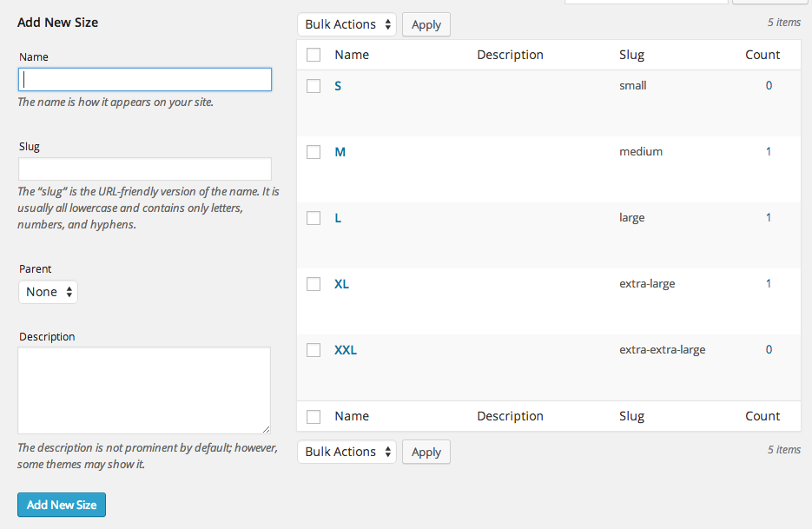Open the bottom Bulk Actions dropdown
812x529 pixels.
(347, 452)
